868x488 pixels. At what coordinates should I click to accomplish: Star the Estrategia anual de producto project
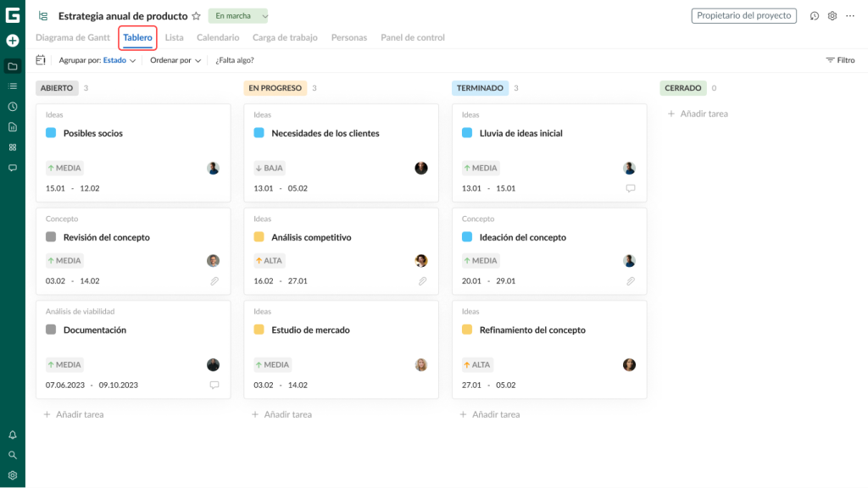196,16
